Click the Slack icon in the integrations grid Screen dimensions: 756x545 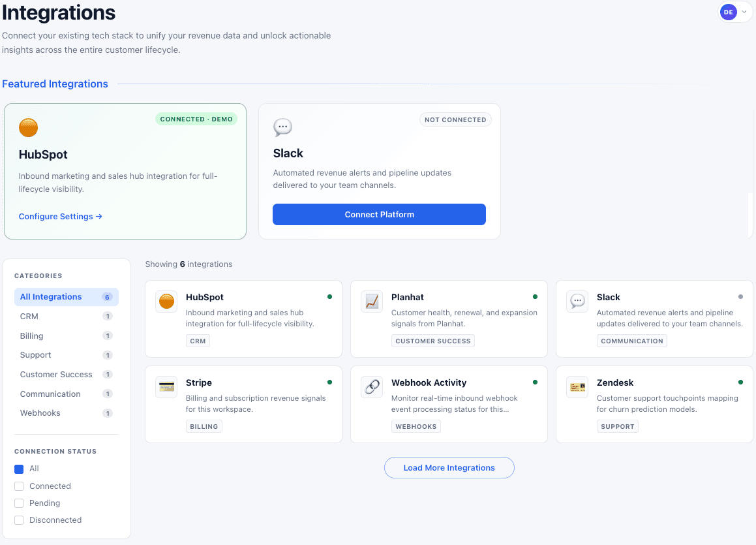tap(577, 302)
